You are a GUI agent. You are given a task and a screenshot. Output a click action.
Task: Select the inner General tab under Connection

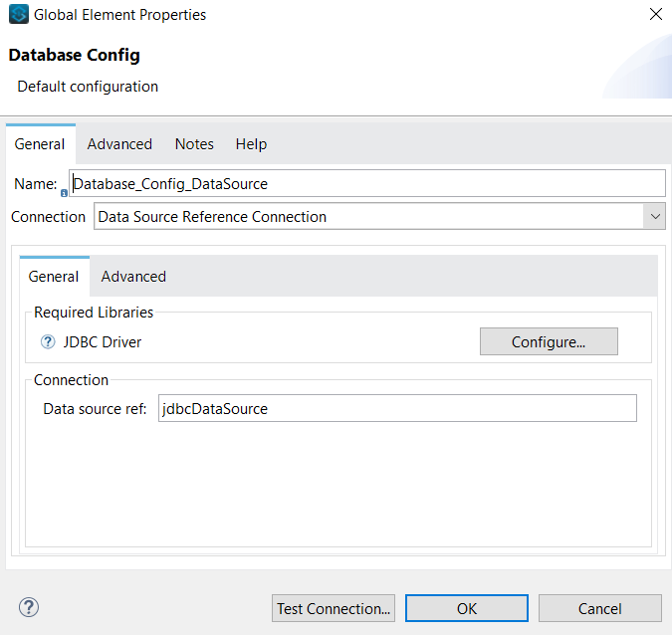pyautogui.click(x=54, y=277)
